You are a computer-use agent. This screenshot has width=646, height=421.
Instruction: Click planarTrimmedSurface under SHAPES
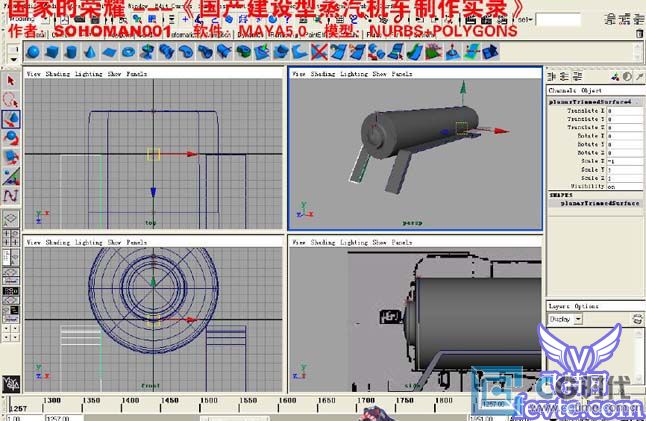(x=600, y=203)
